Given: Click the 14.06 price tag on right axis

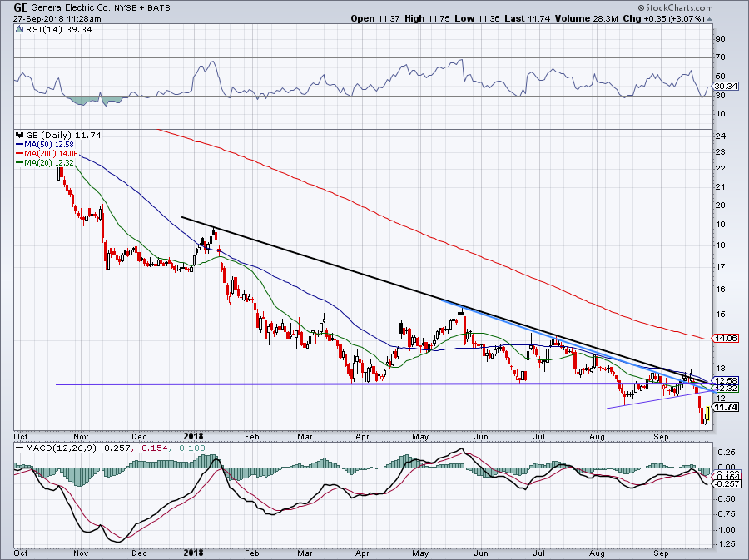Looking at the screenshot, I should (x=726, y=338).
